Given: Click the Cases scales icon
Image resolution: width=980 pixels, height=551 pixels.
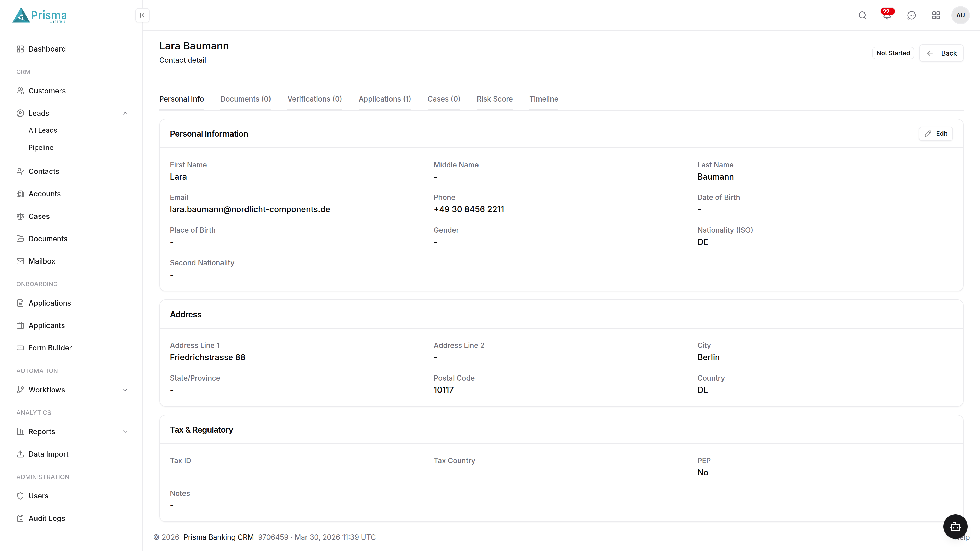Looking at the screenshot, I should (x=20, y=216).
